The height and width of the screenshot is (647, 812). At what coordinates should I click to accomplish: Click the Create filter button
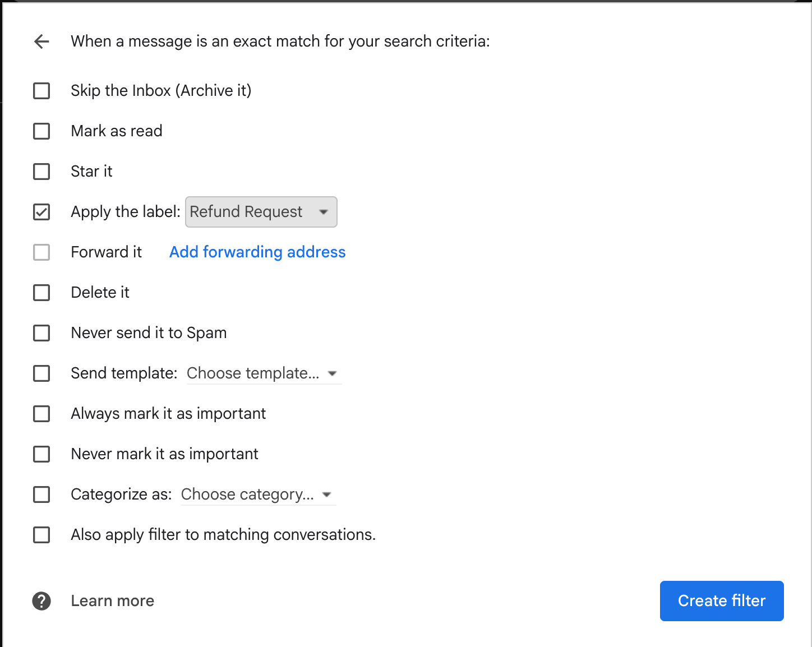point(722,601)
